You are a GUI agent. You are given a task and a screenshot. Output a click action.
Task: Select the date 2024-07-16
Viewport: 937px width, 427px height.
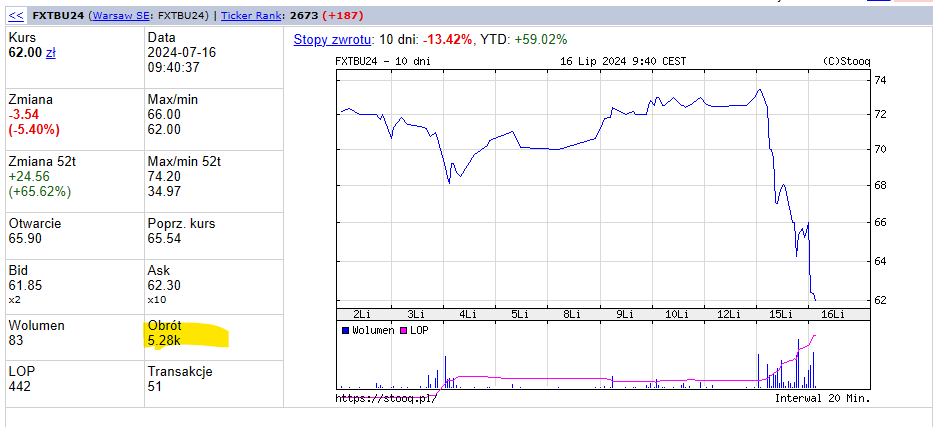[x=182, y=53]
